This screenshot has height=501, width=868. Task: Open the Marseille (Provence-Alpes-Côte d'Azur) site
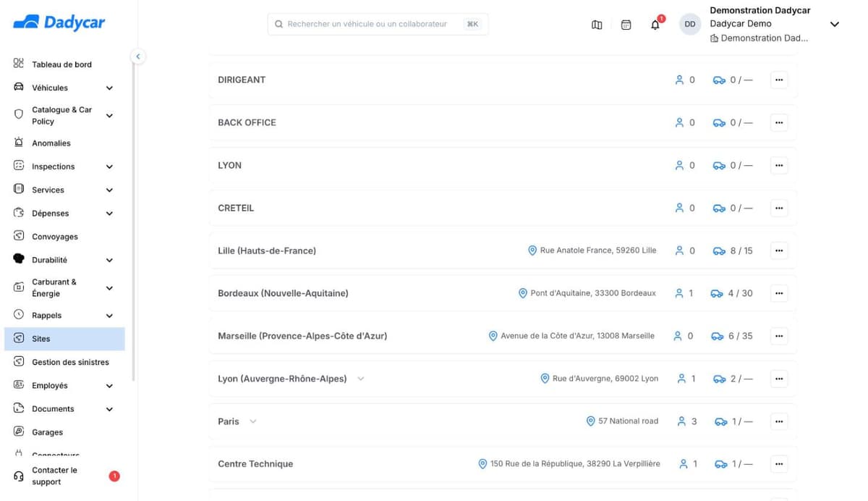click(302, 336)
